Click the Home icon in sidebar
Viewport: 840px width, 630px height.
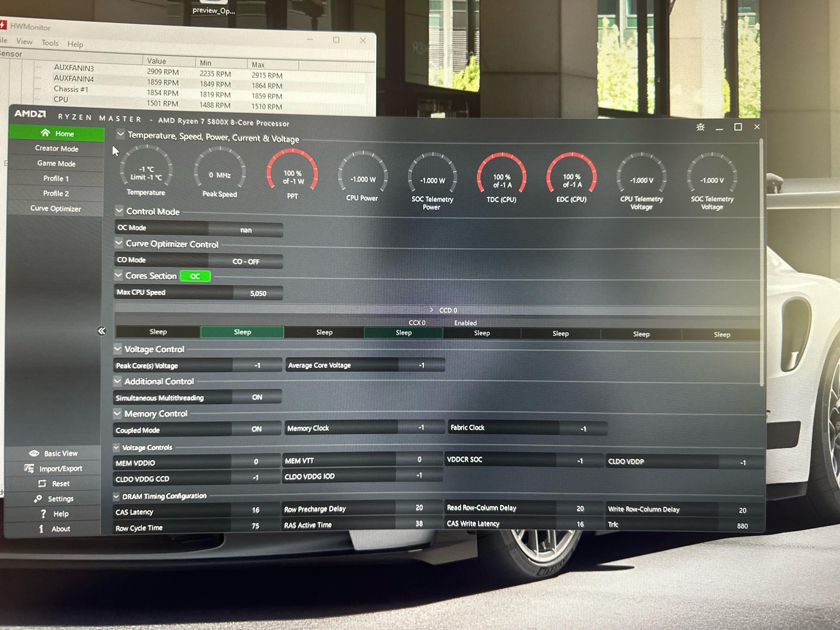coord(46,132)
